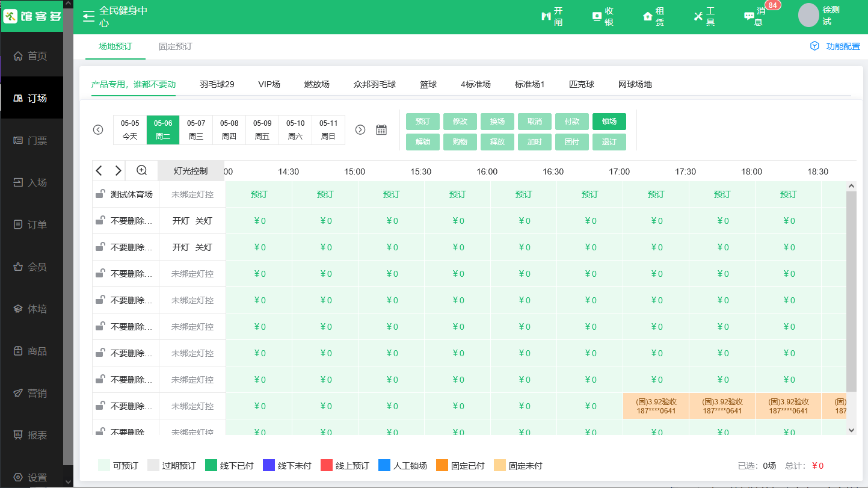This screenshot has width=868, height=488.
Task: Pick date 05-09 周五
Action: 262,130
